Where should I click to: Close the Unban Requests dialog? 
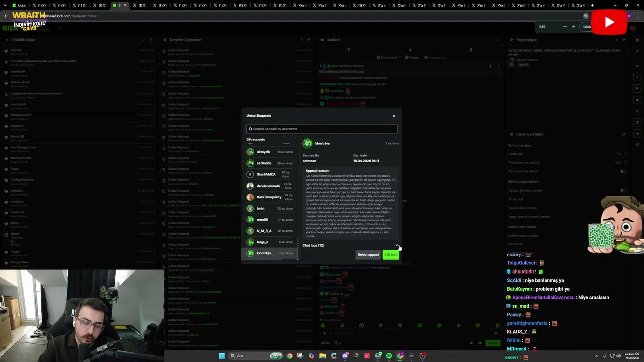[x=394, y=116]
